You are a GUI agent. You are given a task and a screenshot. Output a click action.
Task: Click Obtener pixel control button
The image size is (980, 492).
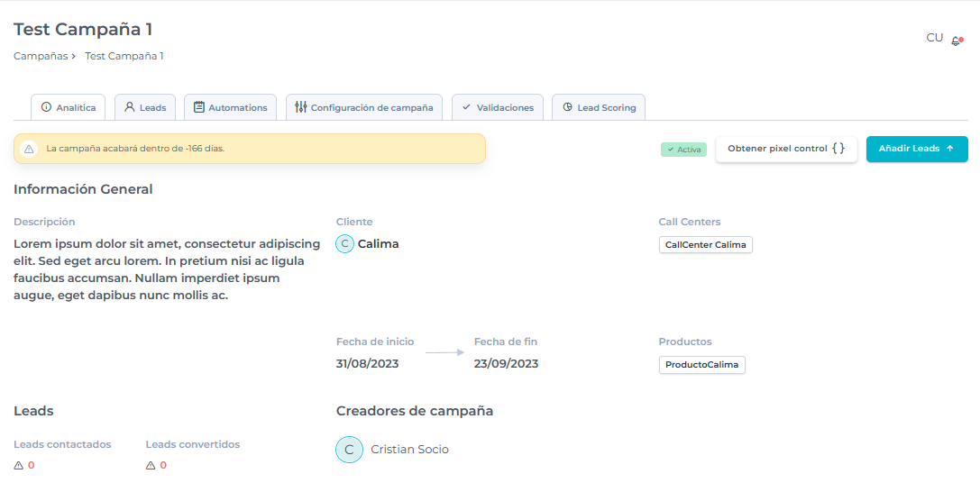coord(786,149)
